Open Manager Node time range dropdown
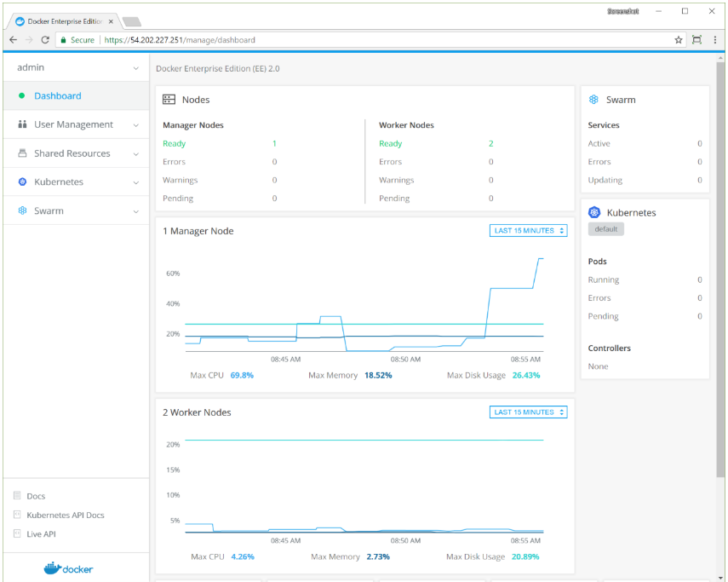 [528, 231]
